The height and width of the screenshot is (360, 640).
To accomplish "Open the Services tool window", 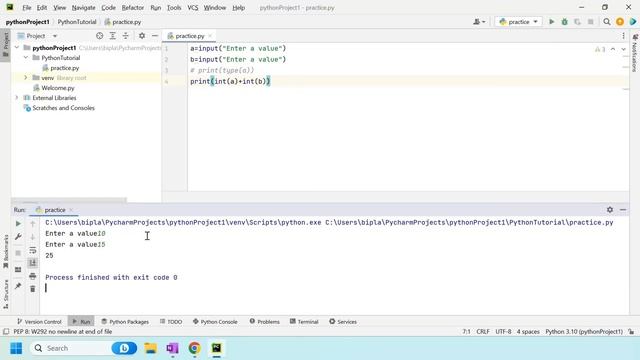I will click(x=343, y=322).
